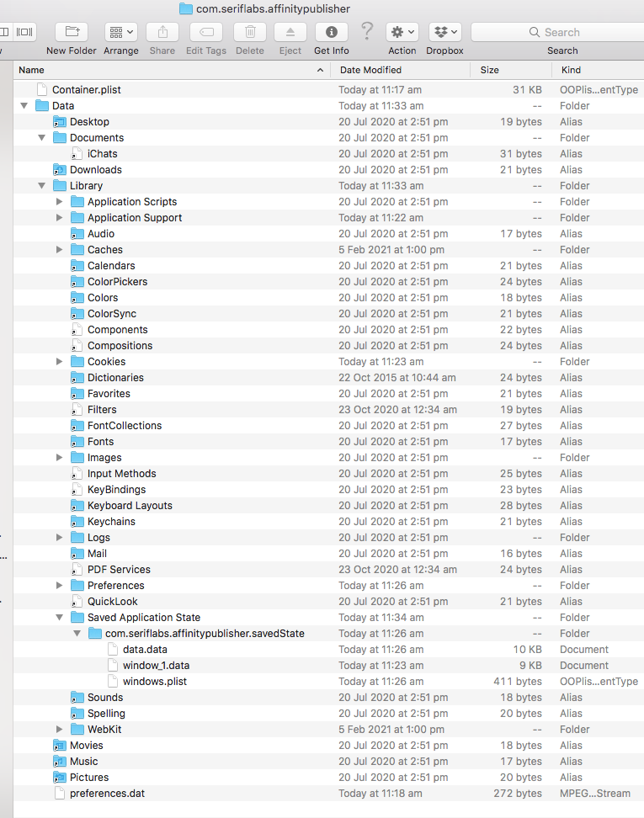Expand the Logs folder
The image size is (644, 818).
pyautogui.click(x=60, y=537)
